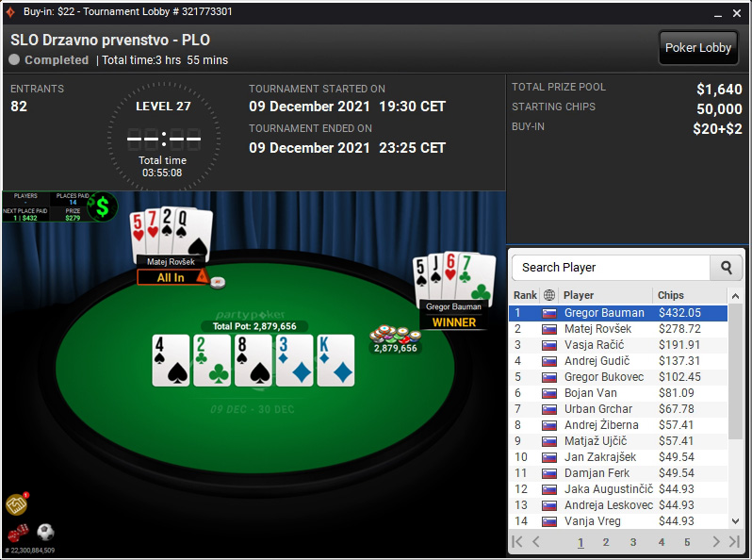752x560 pixels.
Task: Open the green dollar prize info icon
Action: (103, 206)
